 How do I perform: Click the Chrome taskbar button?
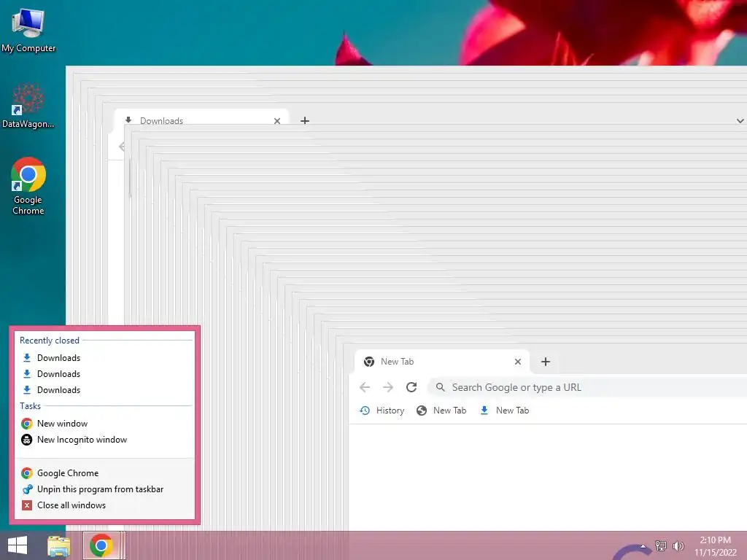[x=101, y=545]
